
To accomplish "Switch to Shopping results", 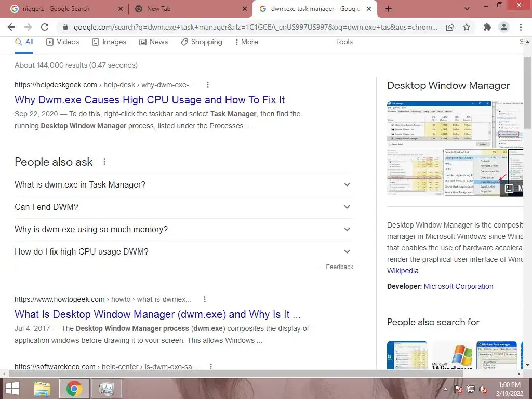I will pyautogui.click(x=202, y=42).
